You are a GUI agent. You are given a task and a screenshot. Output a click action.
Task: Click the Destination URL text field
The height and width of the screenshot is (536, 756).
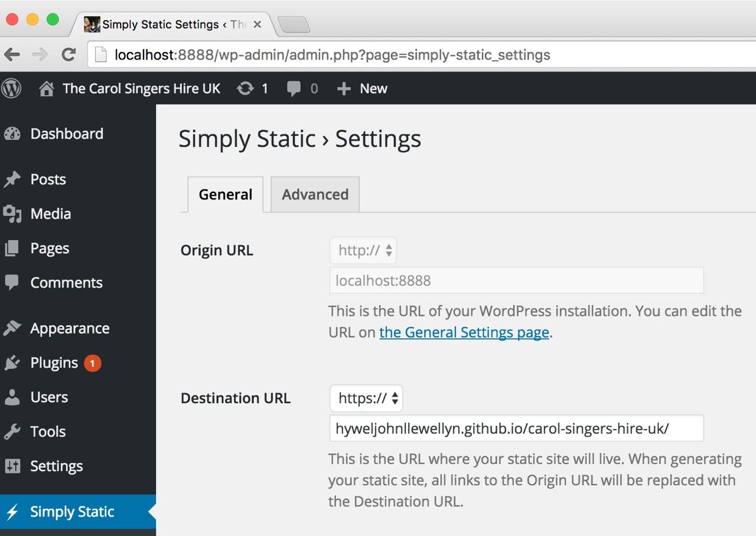click(516, 429)
